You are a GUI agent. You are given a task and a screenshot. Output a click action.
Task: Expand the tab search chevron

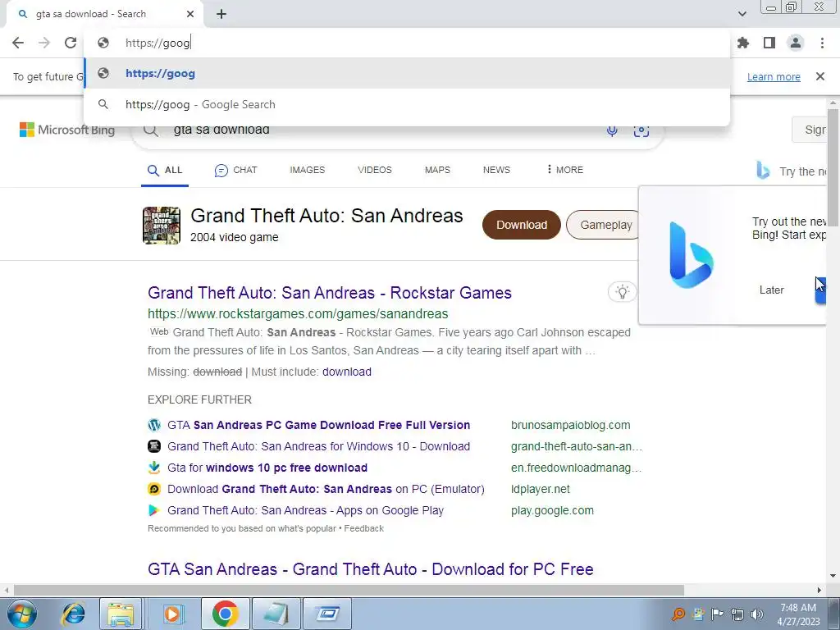[x=742, y=14]
